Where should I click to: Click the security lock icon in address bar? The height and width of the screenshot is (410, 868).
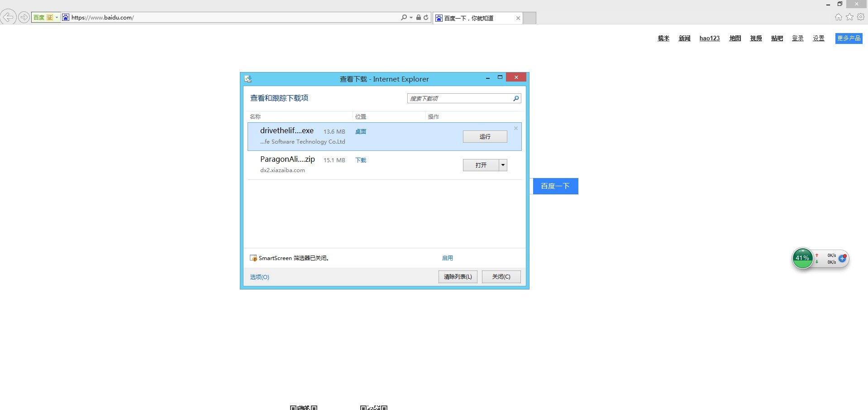click(419, 17)
